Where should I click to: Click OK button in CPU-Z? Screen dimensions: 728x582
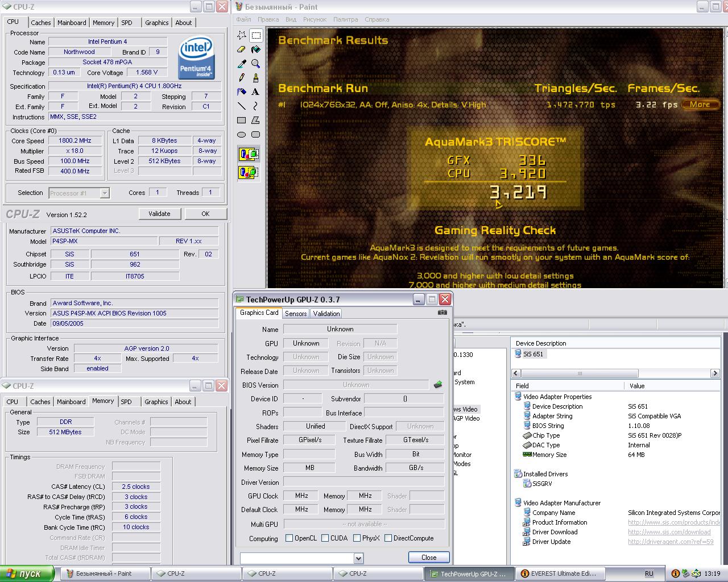click(205, 214)
